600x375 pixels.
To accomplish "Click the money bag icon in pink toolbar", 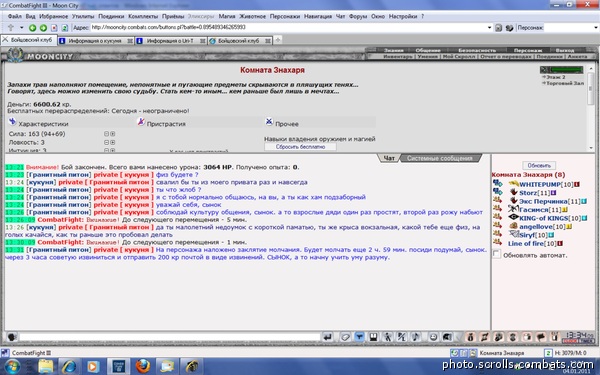I will [471, 337].
